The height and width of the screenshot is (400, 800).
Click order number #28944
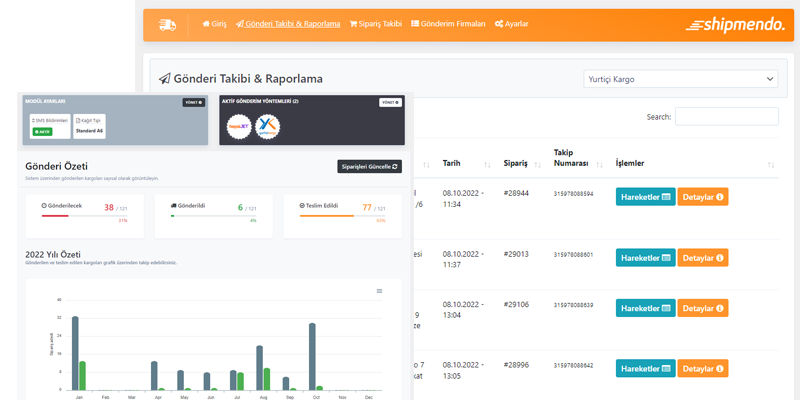point(516,193)
